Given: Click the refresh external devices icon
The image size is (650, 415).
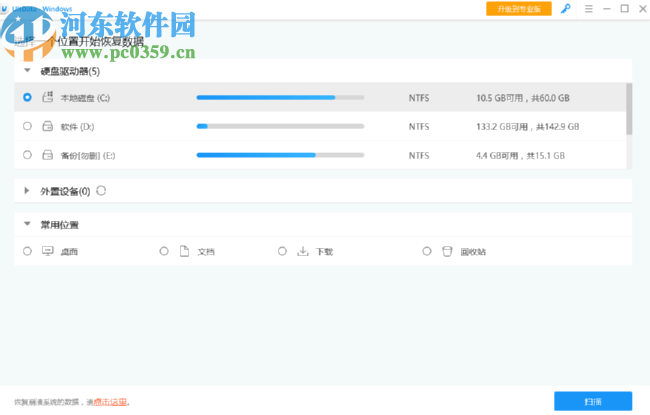Looking at the screenshot, I should pos(101,191).
